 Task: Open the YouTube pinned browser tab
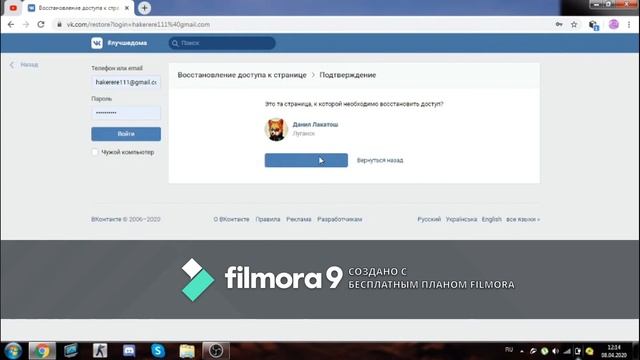click(13, 8)
